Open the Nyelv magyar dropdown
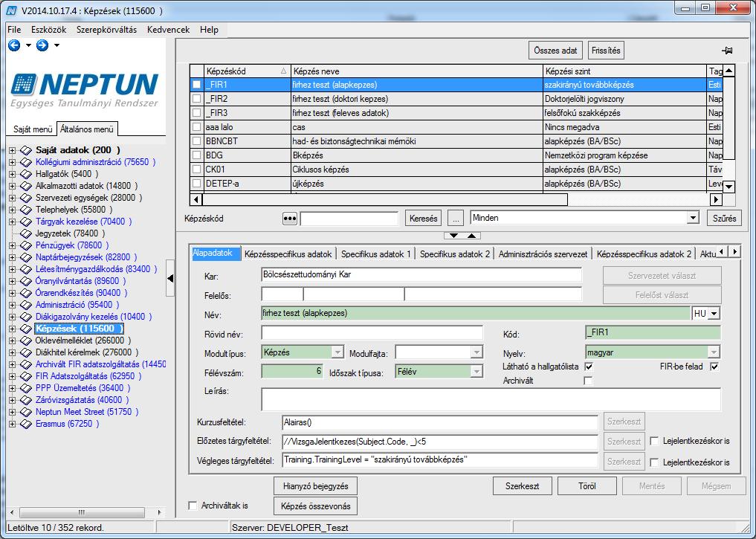 (714, 352)
